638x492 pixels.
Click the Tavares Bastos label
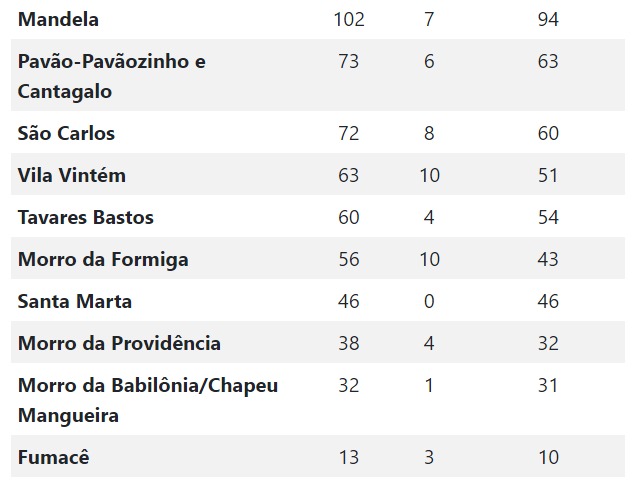86,217
